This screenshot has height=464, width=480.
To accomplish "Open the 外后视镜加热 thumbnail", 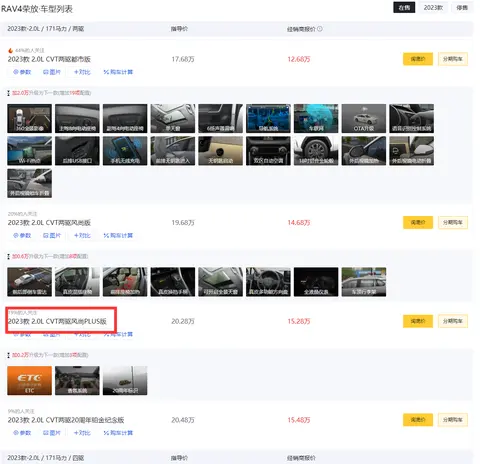I will (x=364, y=151).
